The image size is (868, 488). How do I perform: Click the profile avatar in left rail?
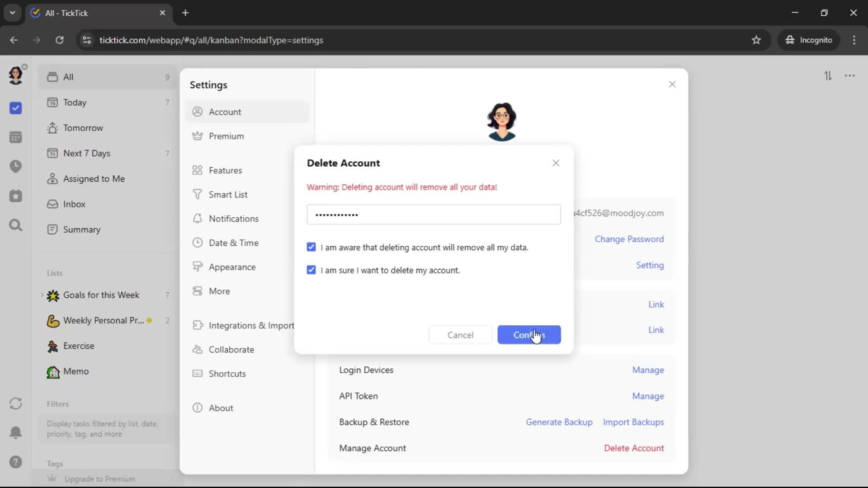pos(15,76)
